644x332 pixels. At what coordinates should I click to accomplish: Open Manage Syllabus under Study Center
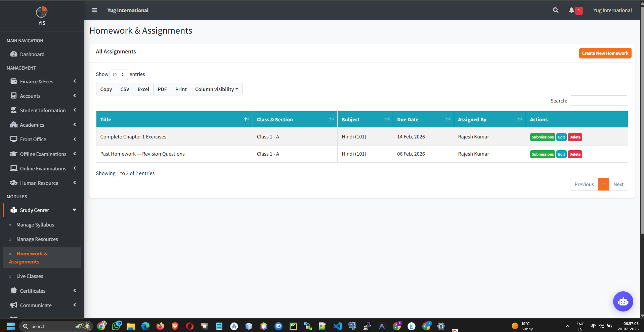(35, 224)
